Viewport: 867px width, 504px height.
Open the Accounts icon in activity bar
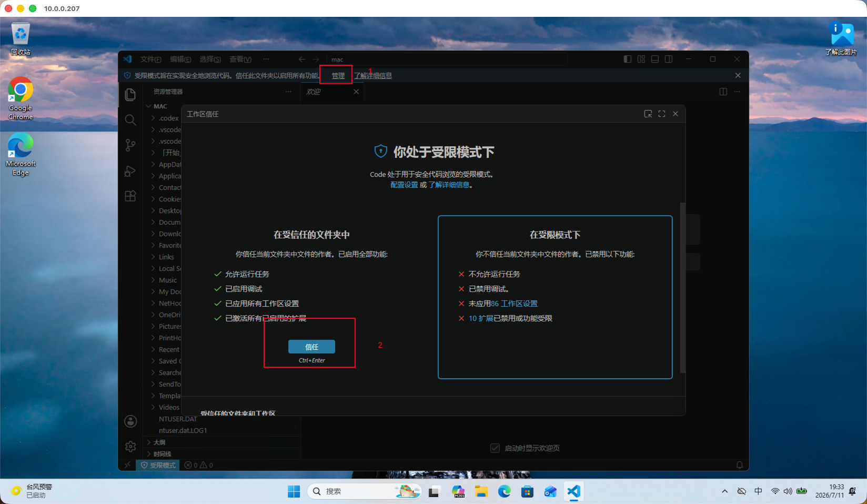(130, 421)
